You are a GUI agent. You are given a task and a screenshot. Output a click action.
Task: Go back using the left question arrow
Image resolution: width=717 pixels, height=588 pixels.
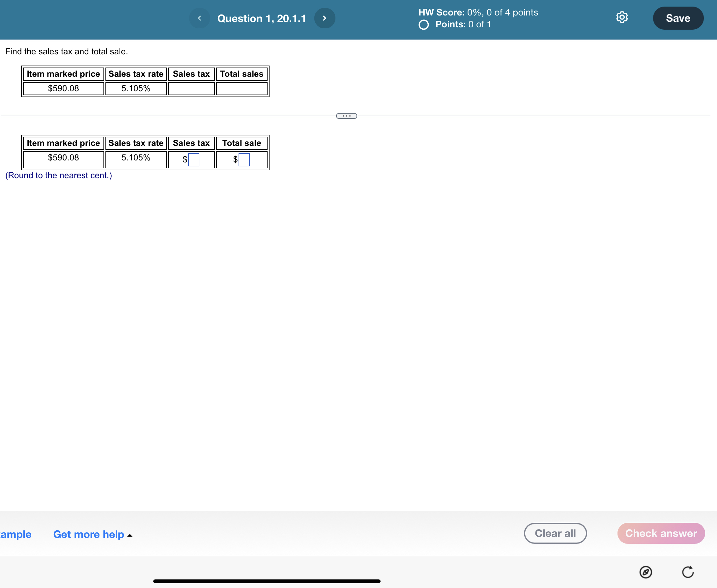[x=200, y=18]
